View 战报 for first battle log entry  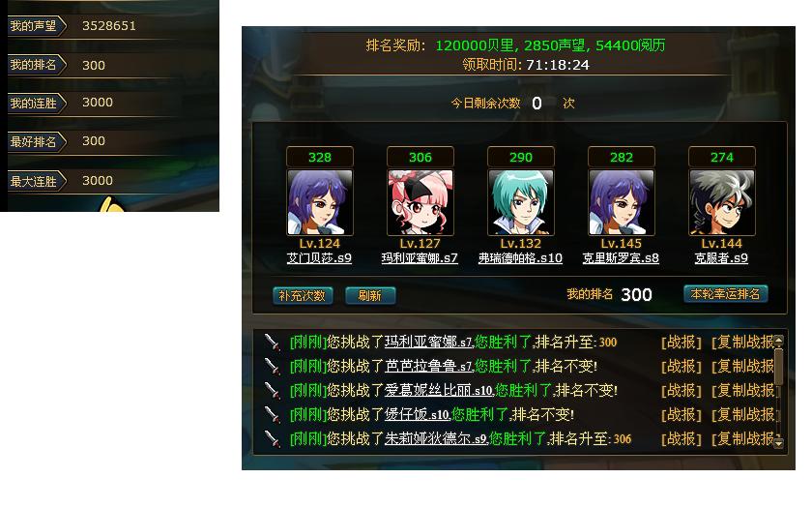coord(681,343)
